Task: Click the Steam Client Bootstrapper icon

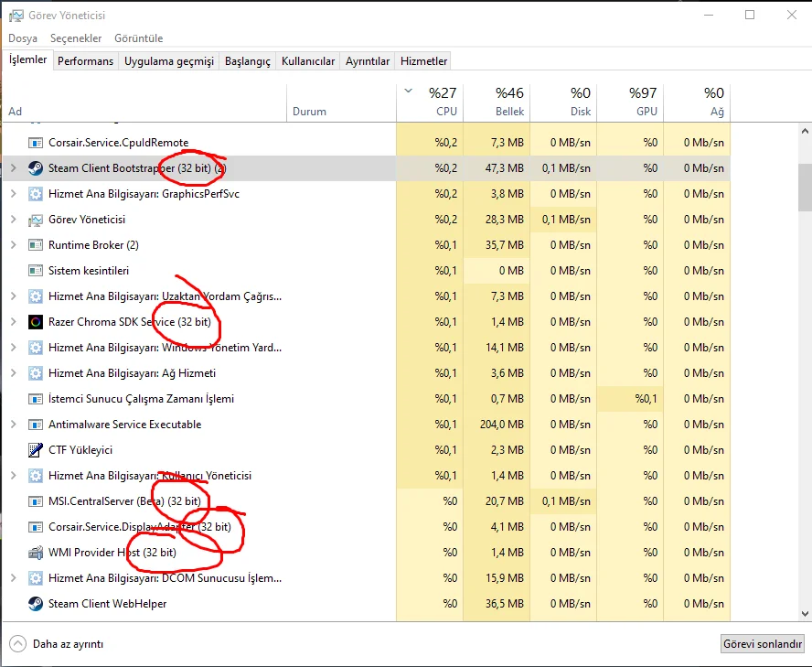Action: pos(36,168)
